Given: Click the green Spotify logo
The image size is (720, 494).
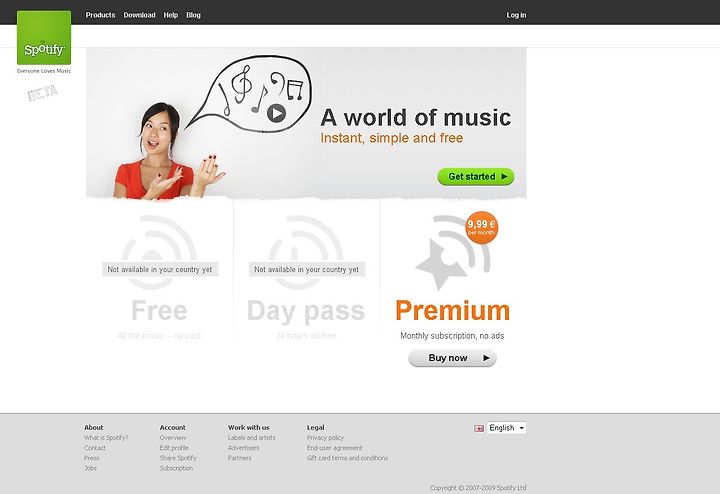Looking at the screenshot, I should (44, 38).
